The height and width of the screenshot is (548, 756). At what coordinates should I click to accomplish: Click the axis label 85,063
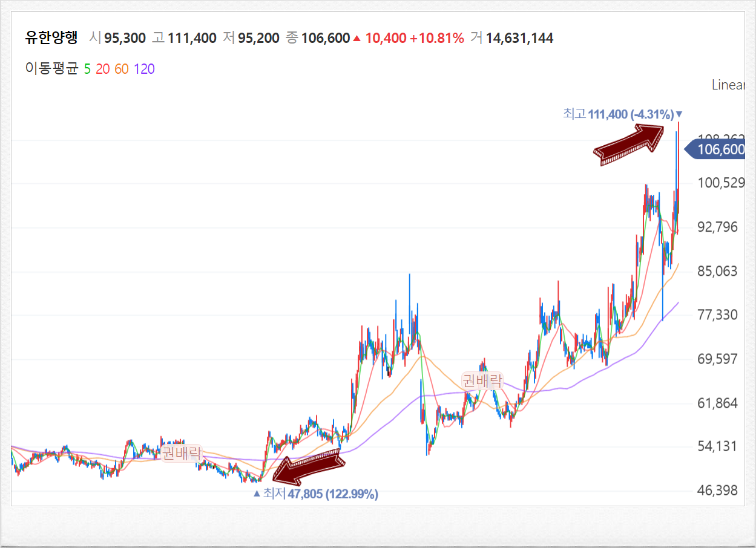pos(718,270)
